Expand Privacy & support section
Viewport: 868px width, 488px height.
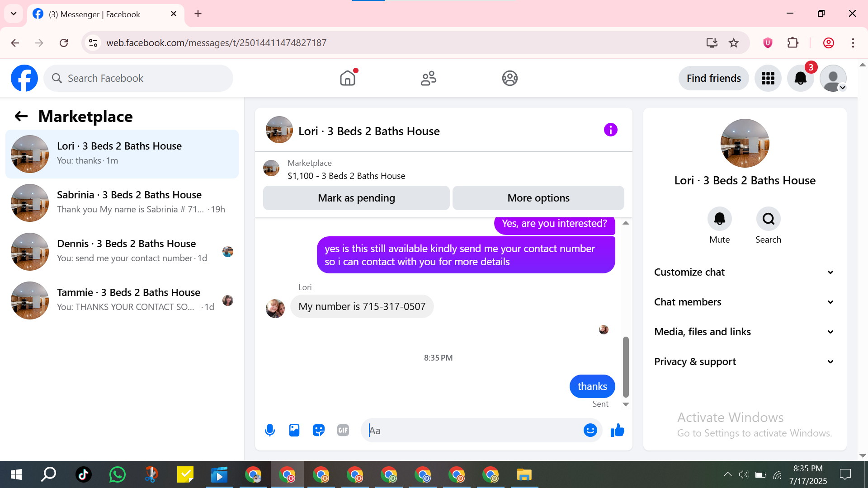(744, 361)
